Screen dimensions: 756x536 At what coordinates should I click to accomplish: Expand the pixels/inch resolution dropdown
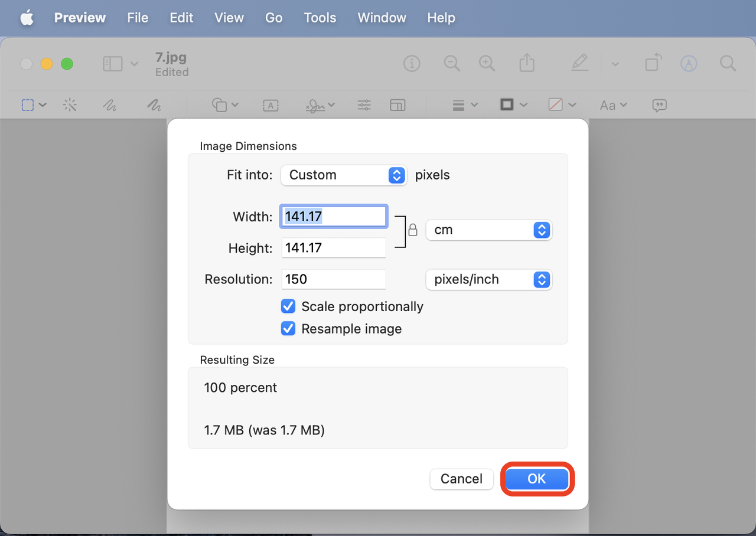tap(488, 279)
